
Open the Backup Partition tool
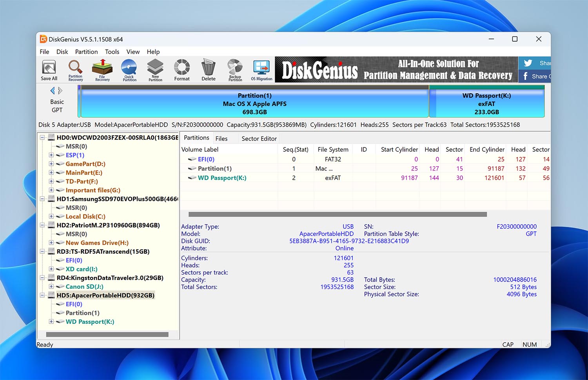tap(234, 69)
